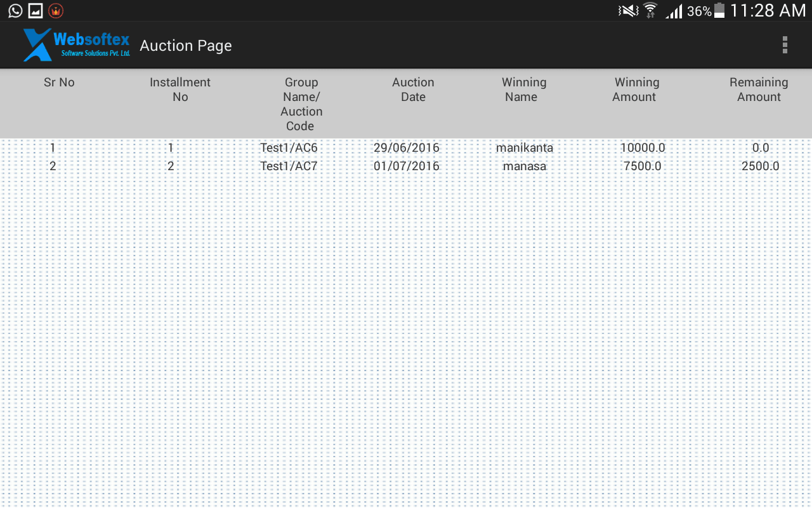
Task: Click the Auction Page title
Action: click(x=186, y=46)
